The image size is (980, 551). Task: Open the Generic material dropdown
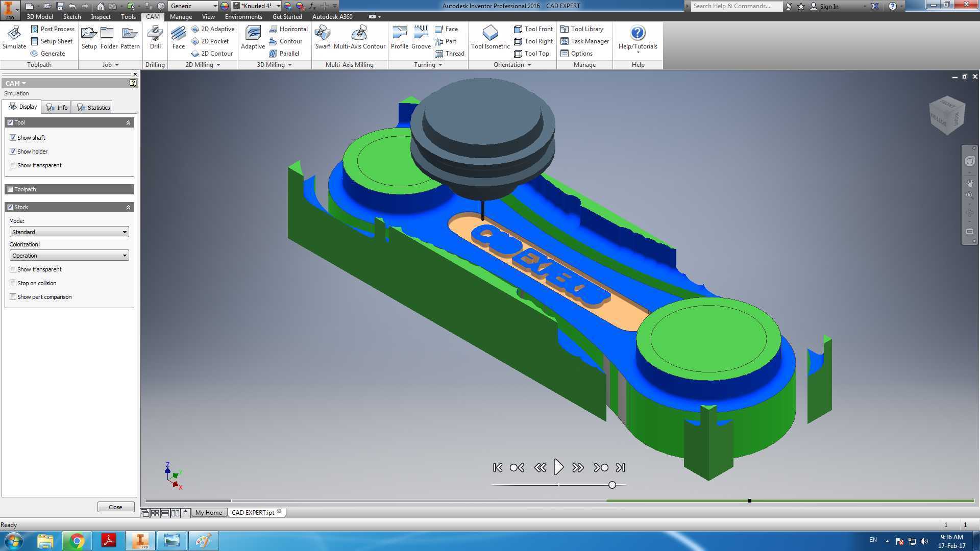[193, 6]
